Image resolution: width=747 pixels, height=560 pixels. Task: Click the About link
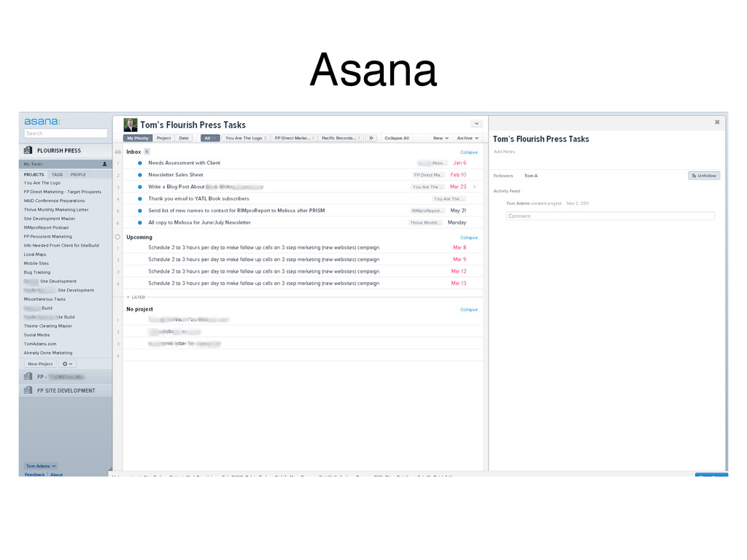pos(56,474)
